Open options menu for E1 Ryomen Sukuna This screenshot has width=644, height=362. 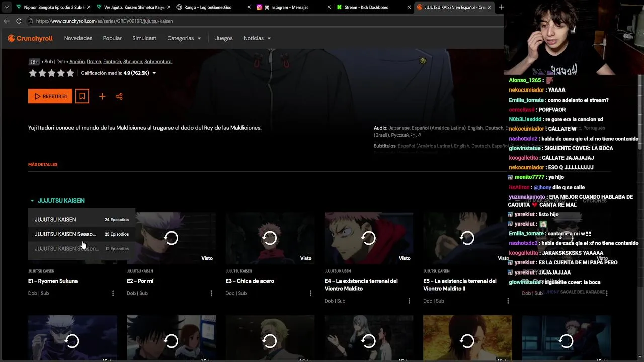tap(113, 293)
